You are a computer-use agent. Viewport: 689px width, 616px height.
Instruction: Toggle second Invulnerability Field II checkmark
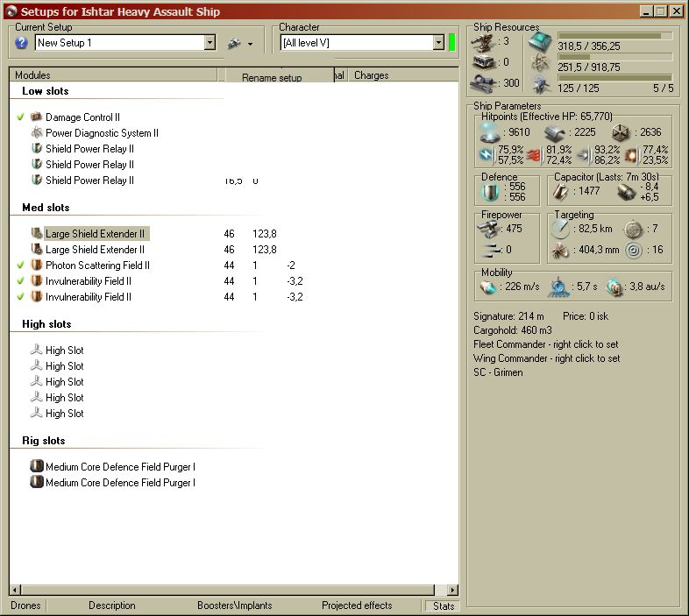20,297
